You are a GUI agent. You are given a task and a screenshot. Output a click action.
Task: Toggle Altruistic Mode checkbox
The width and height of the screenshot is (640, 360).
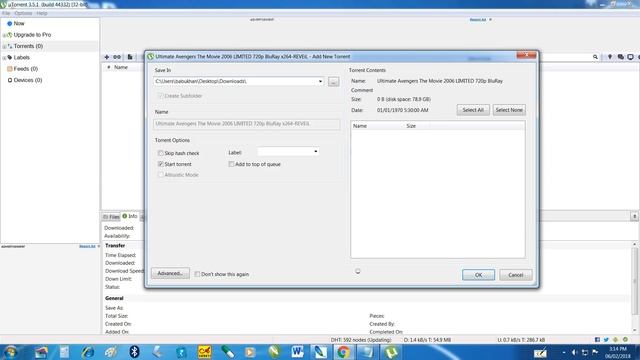pos(160,175)
